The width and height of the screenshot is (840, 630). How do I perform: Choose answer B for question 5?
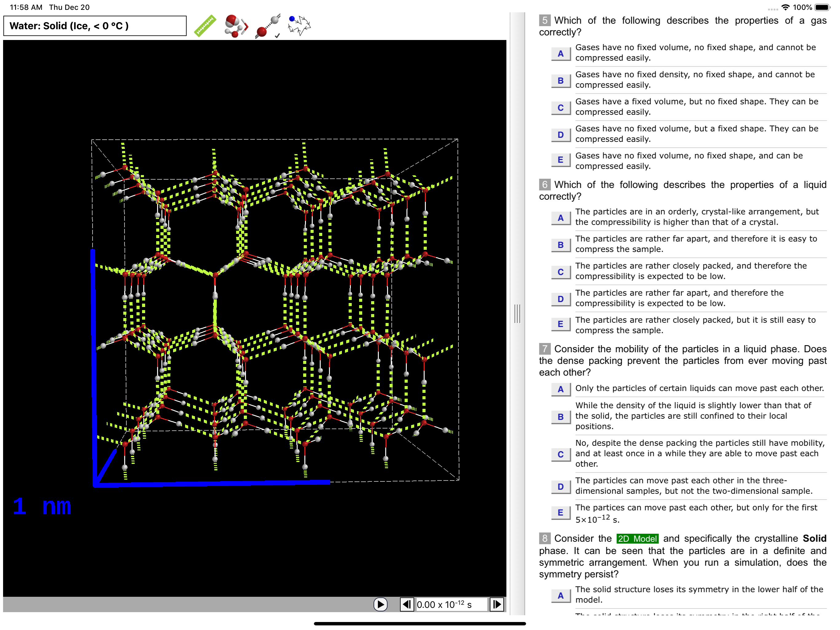coord(561,81)
